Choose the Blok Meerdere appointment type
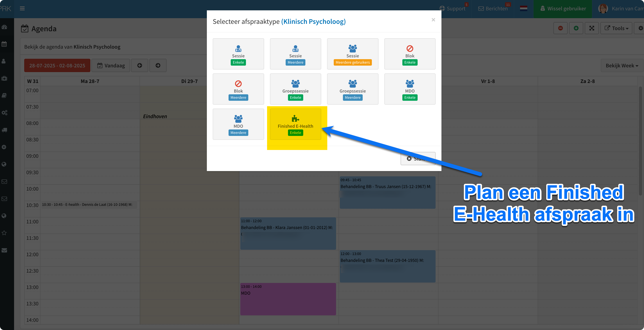 pos(238,89)
